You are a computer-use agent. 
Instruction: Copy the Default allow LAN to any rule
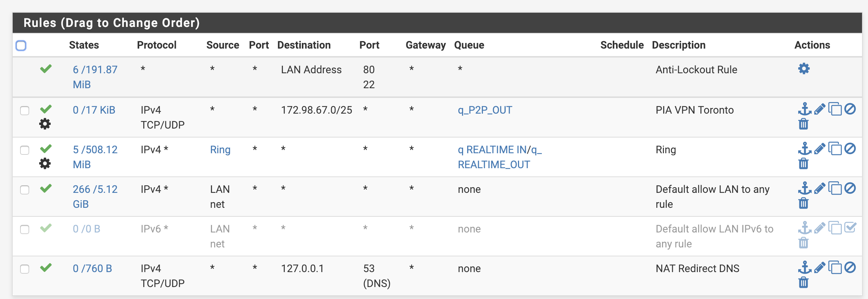click(x=835, y=188)
